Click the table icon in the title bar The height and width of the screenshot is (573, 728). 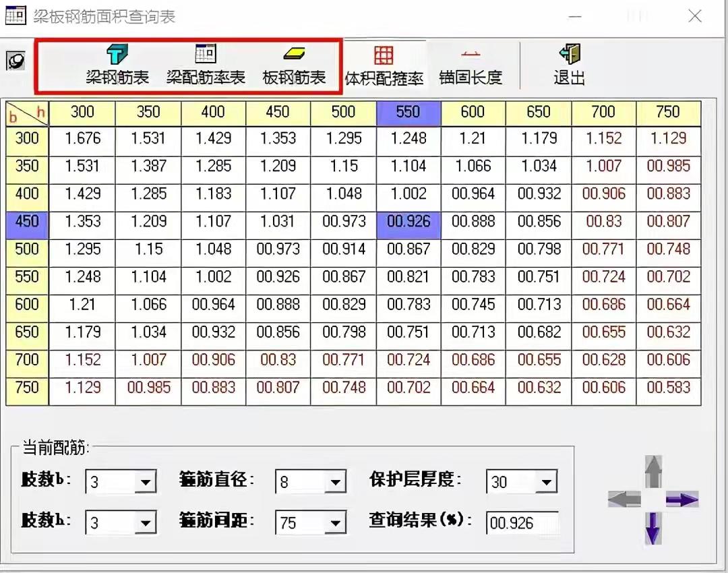click(x=16, y=15)
